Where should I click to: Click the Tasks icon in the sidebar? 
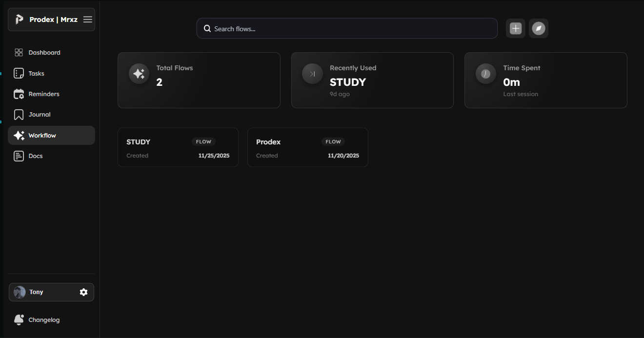coord(19,73)
